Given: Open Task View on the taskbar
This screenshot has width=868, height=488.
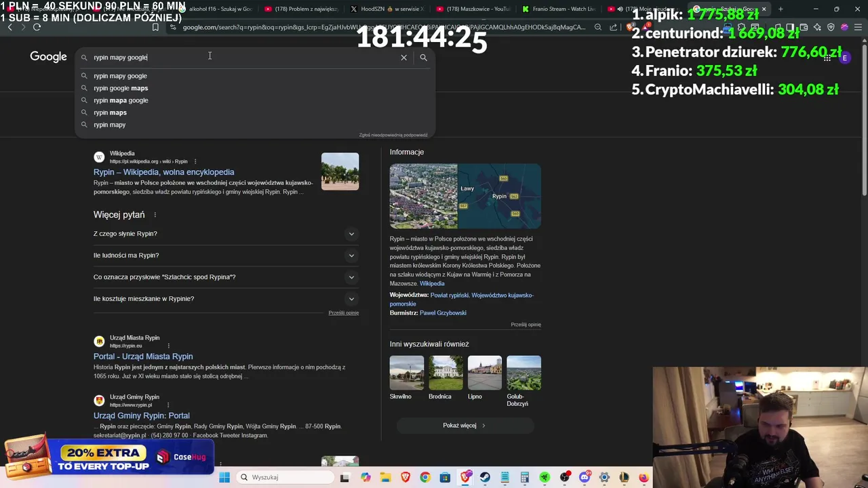Looking at the screenshot, I should [344, 477].
